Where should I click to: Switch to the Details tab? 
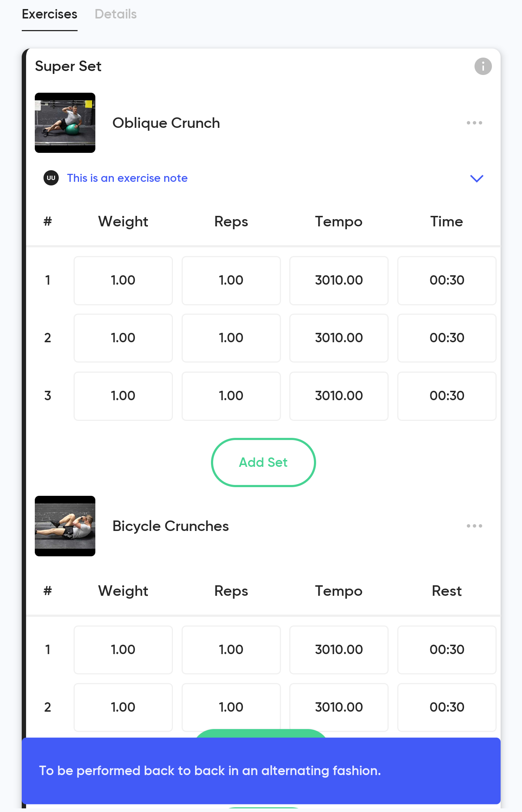point(116,14)
